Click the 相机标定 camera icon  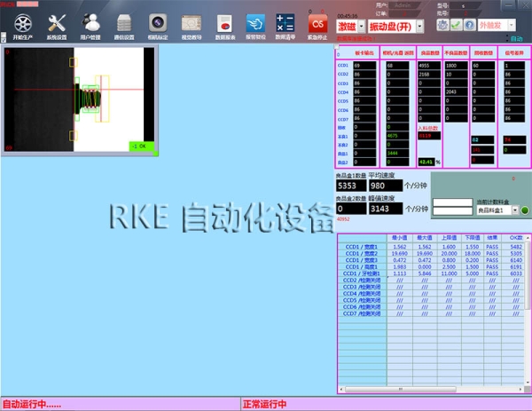(x=158, y=22)
